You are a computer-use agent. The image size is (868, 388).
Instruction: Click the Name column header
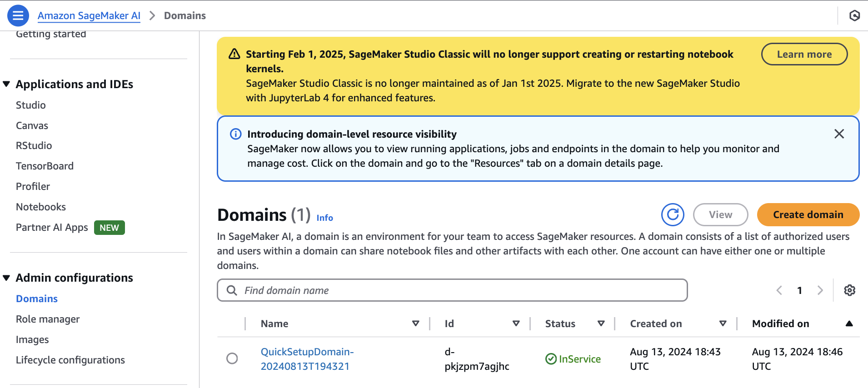(274, 323)
